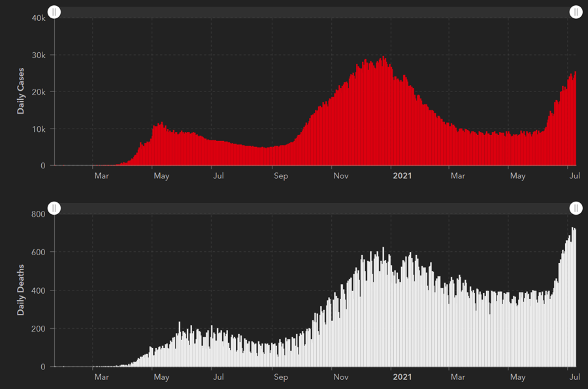The height and width of the screenshot is (389, 588).
Task: Click the 2021 label under the deaths chart
Action: point(401,377)
